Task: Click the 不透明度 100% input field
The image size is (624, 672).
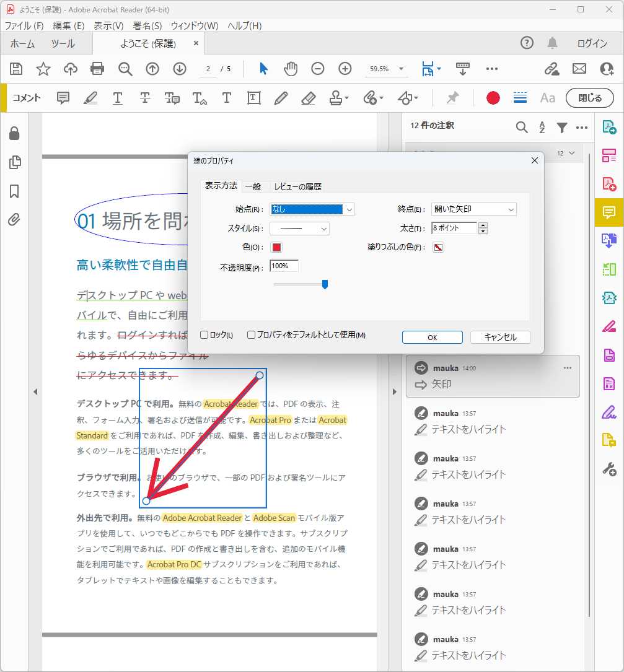Action: point(284,266)
